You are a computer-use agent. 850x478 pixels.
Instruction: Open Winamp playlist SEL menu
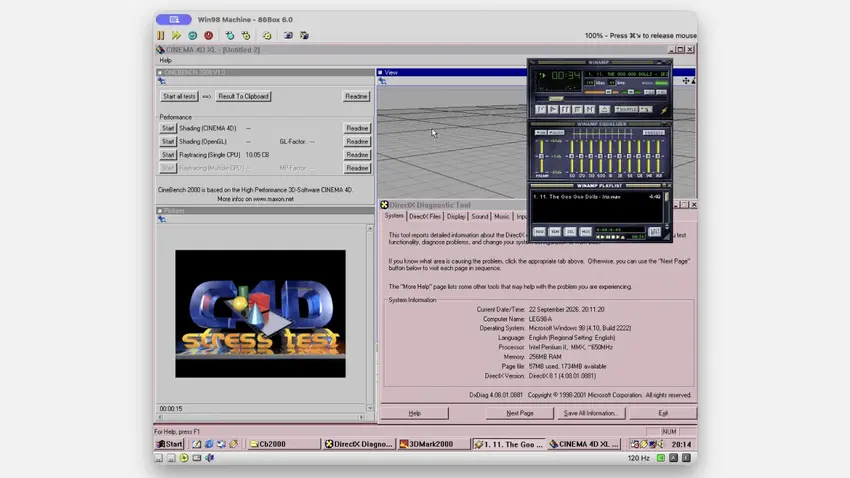570,231
